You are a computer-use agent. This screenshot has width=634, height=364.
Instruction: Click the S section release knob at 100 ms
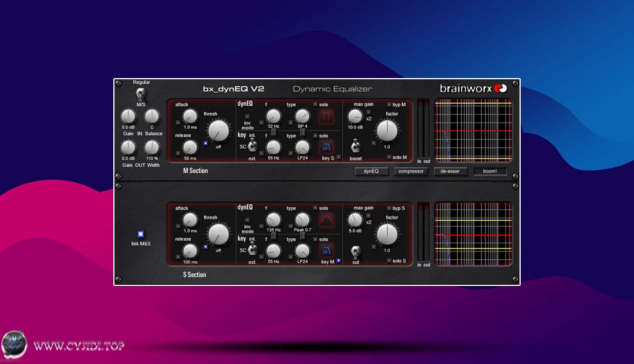(x=190, y=251)
